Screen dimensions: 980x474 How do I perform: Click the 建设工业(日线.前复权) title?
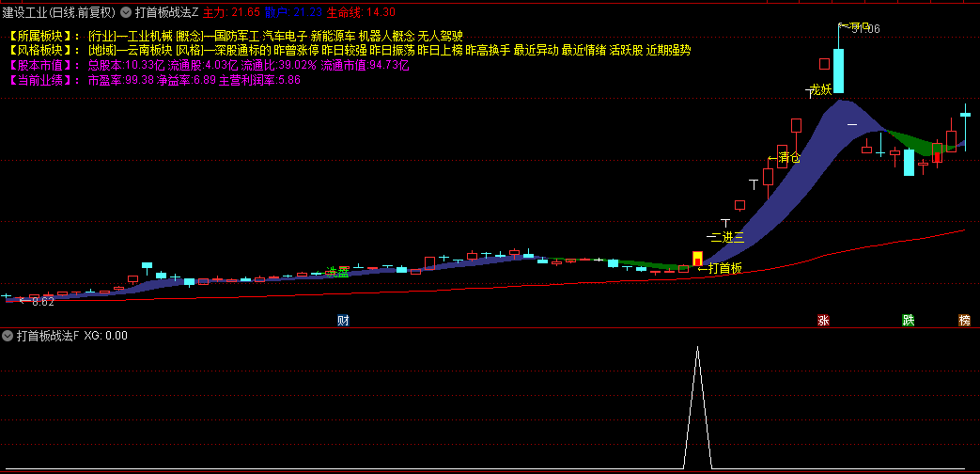(59, 11)
